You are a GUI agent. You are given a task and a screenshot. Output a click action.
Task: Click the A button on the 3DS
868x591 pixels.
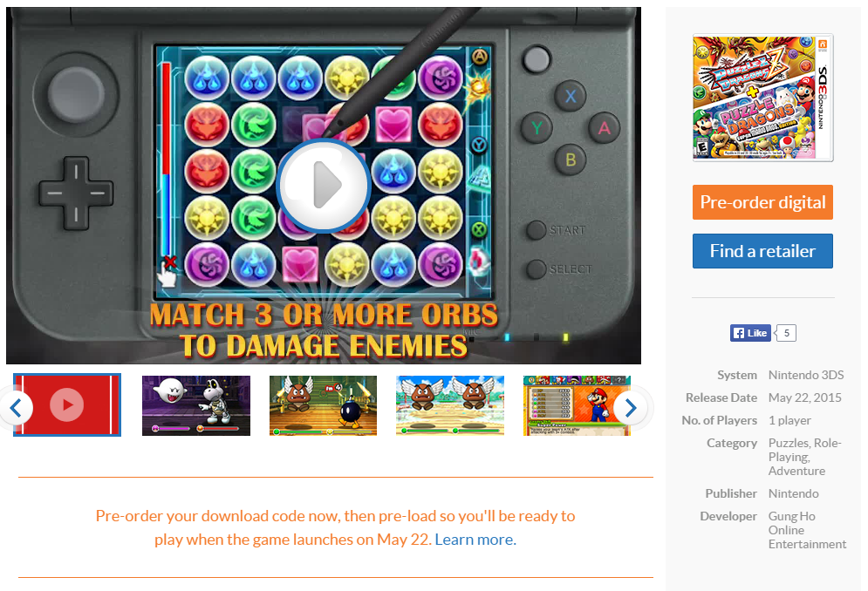coord(604,128)
